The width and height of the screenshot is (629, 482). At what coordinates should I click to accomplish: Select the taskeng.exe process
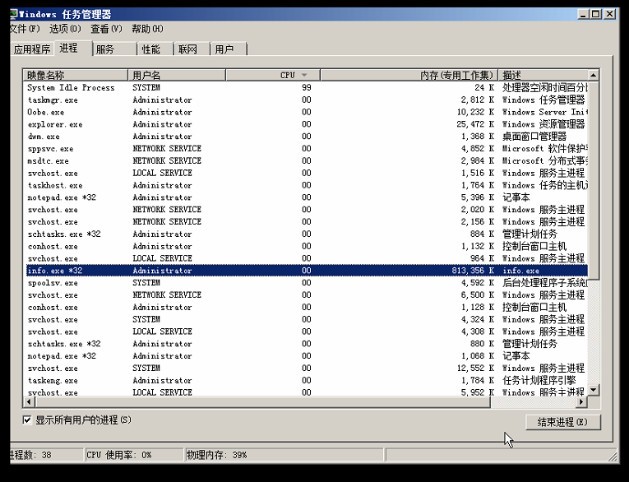click(306, 380)
